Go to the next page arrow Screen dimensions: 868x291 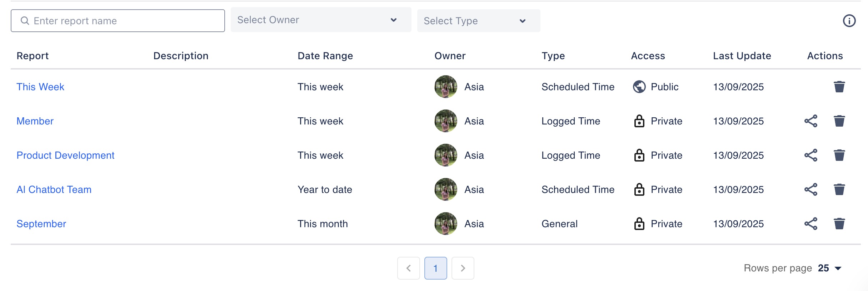click(463, 268)
